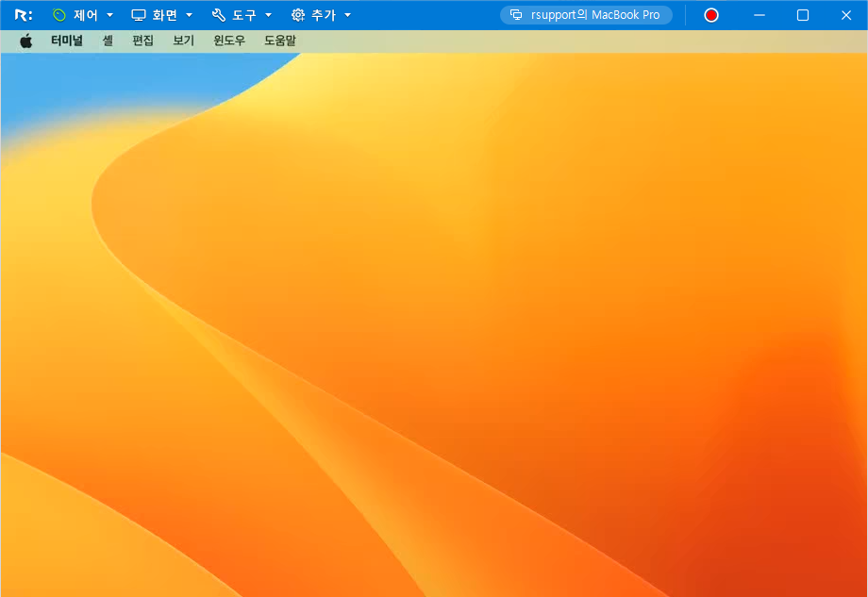This screenshot has height=597, width=868.
Task: Maximize the remote control window
Action: [x=803, y=15]
